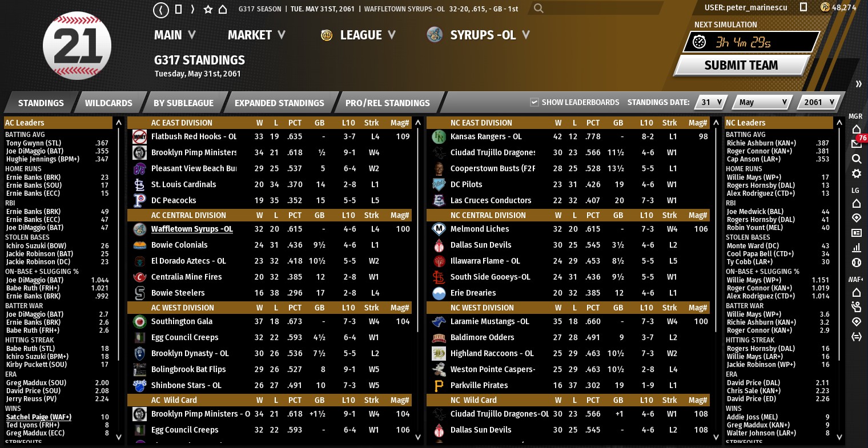Click the baseball icon in the sidebar
Screen dimensions: 868x448
click(x=856, y=263)
